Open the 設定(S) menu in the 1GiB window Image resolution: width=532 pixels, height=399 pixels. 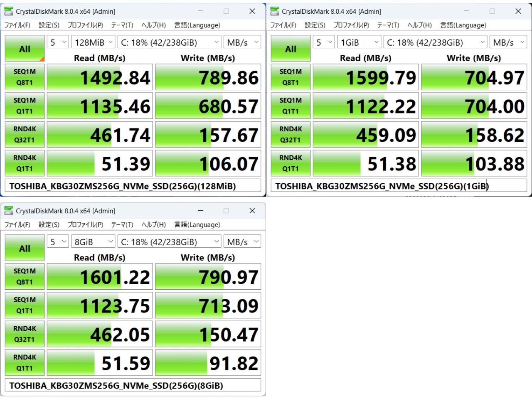[x=315, y=25]
